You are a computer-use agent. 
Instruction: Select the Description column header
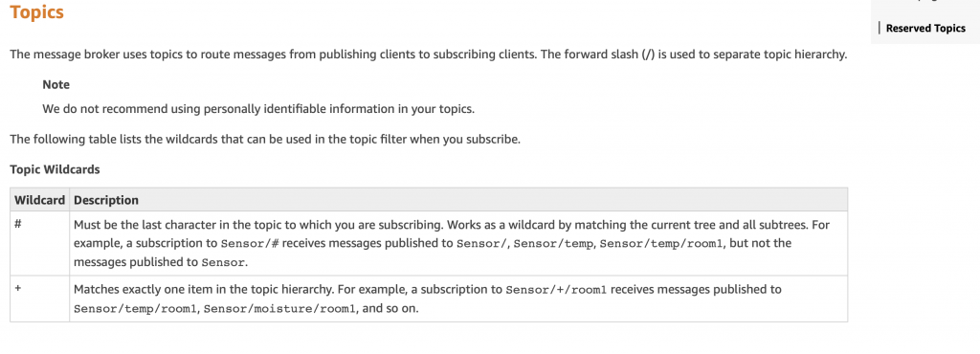pos(106,200)
